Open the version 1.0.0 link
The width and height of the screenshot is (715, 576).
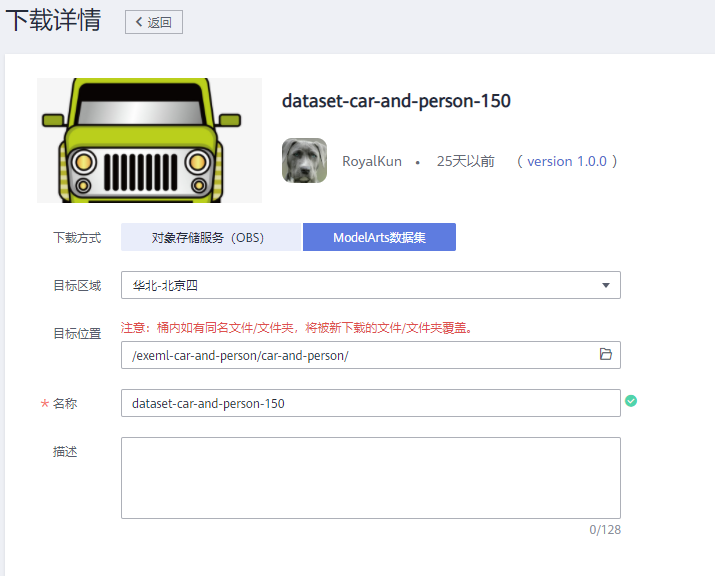click(x=567, y=161)
